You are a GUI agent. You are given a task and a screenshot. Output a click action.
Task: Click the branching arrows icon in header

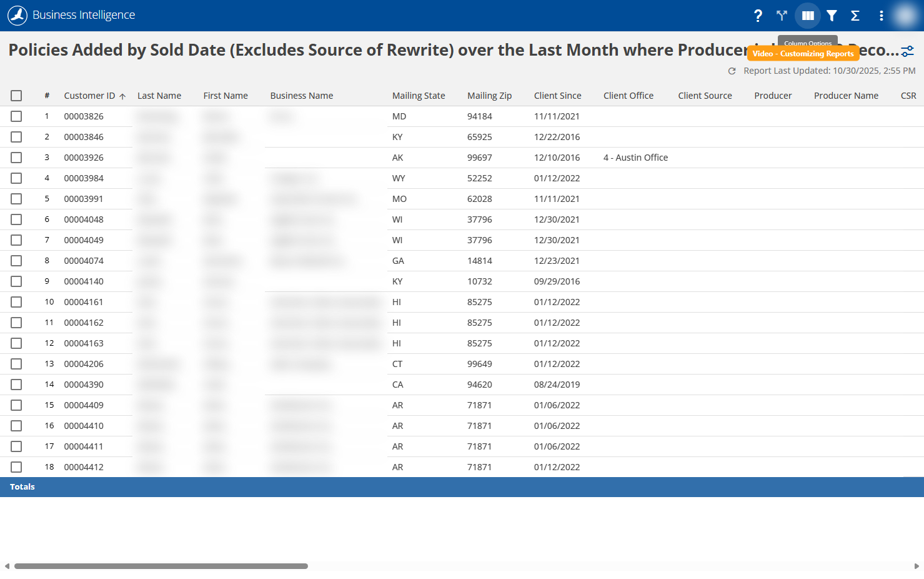click(782, 16)
